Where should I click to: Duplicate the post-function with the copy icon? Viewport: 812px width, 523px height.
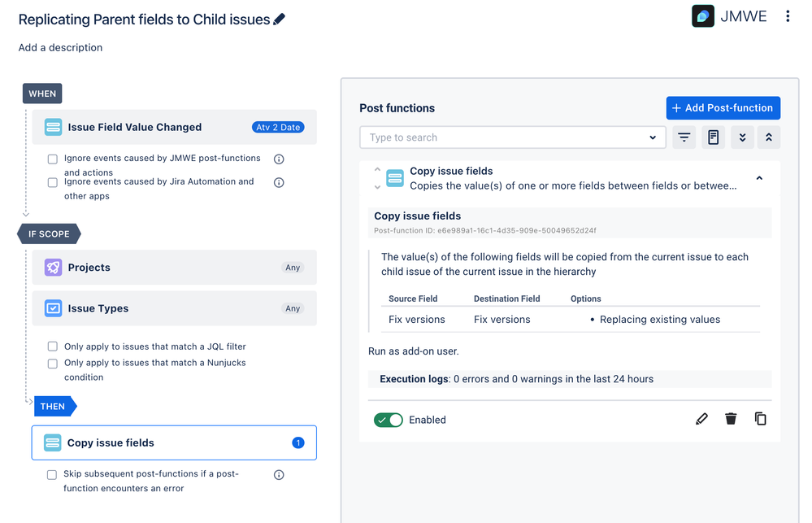click(760, 419)
